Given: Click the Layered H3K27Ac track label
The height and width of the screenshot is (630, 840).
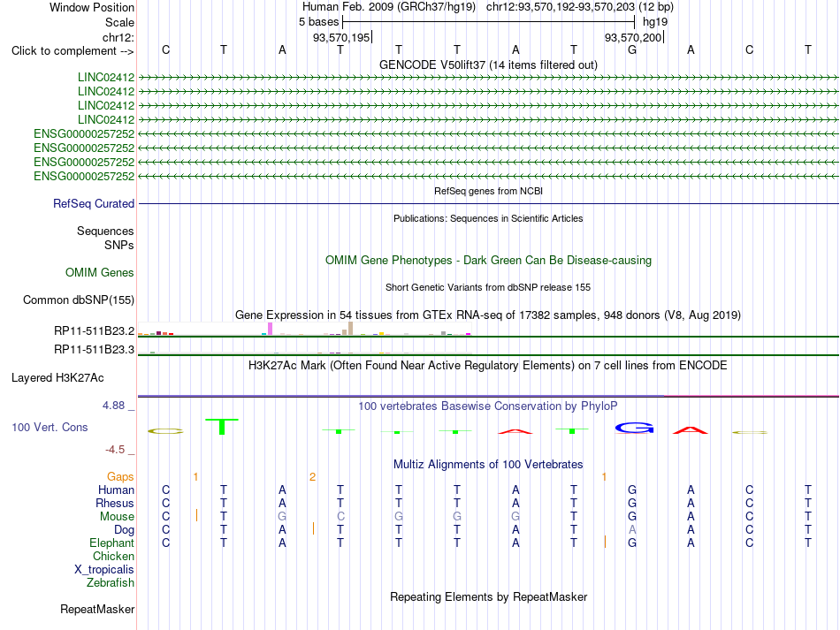Looking at the screenshot, I should click(57, 378).
